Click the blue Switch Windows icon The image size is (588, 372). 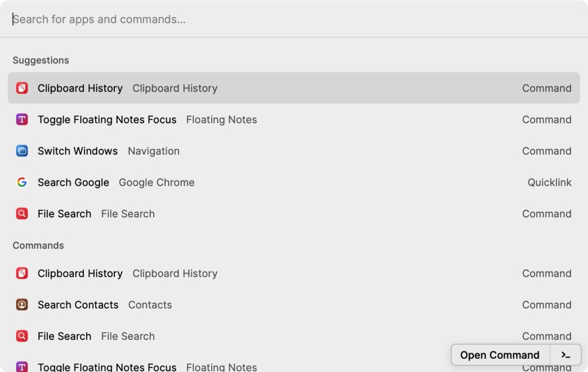coord(22,151)
